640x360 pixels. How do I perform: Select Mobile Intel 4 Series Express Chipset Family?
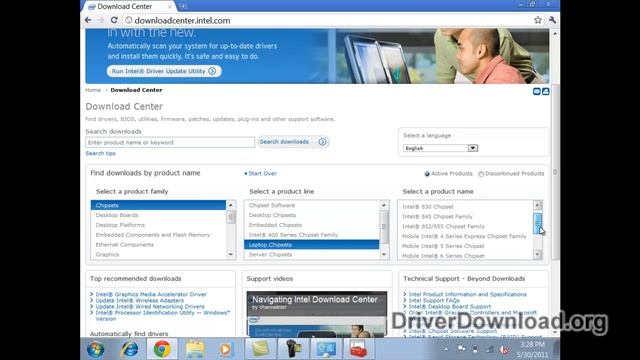[465, 236]
